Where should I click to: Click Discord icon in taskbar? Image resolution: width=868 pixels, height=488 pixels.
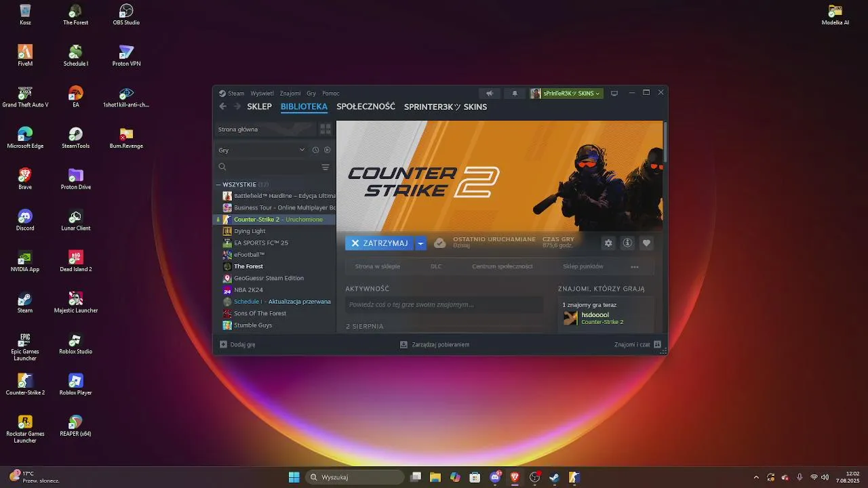tap(496, 477)
